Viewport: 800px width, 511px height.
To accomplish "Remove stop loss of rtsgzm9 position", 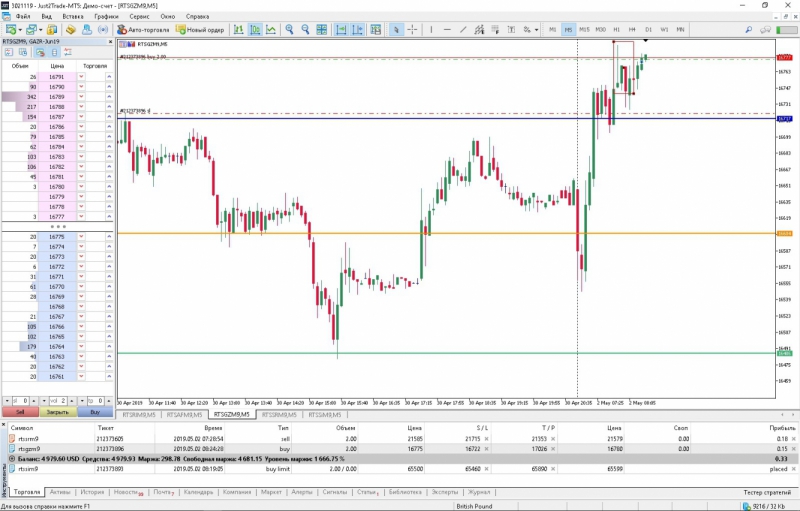I will tap(486, 449).
